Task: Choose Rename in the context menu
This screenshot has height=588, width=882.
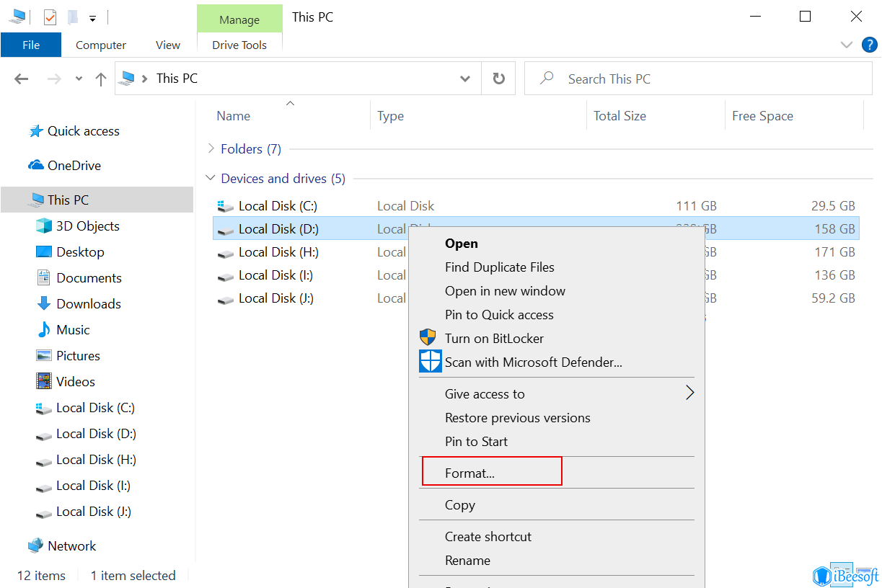Action: [467, 561]
